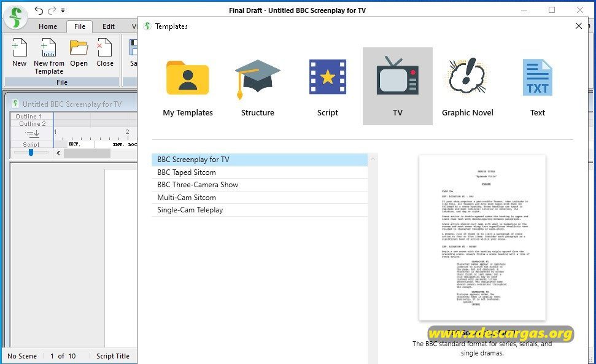Switch to the Edit ribbon tab
The image size is (596, 364).
tap(108, 26)
